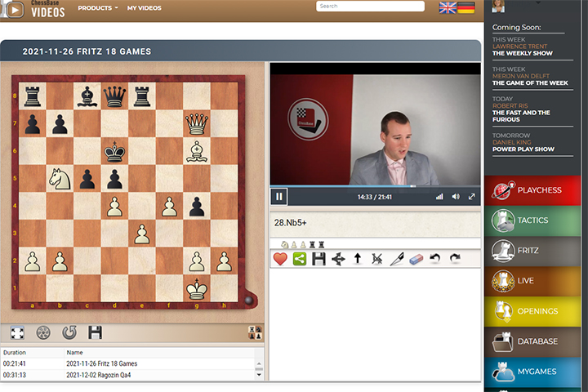Screen dimensions: 588x392
Task: Click the crossed cut-line icon
Action: click(x=376, y=259)
